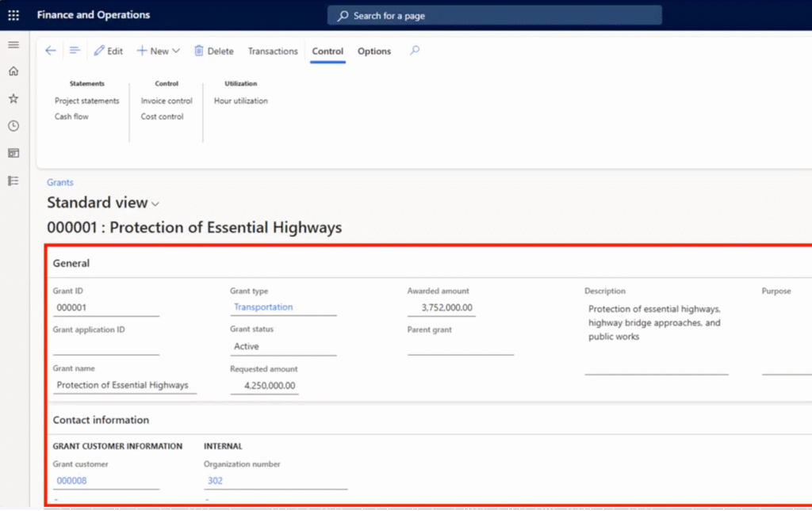Viewport: 812px width, 511px height.
Task: Open Recent clock icon in sidebar
Action: point(13,126)
